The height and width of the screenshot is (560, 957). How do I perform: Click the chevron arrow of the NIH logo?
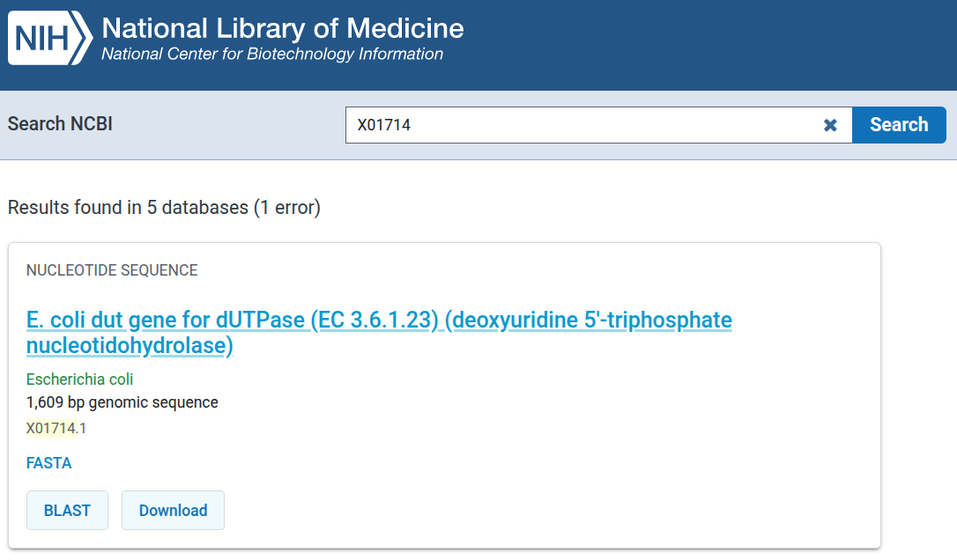point(82,38)
